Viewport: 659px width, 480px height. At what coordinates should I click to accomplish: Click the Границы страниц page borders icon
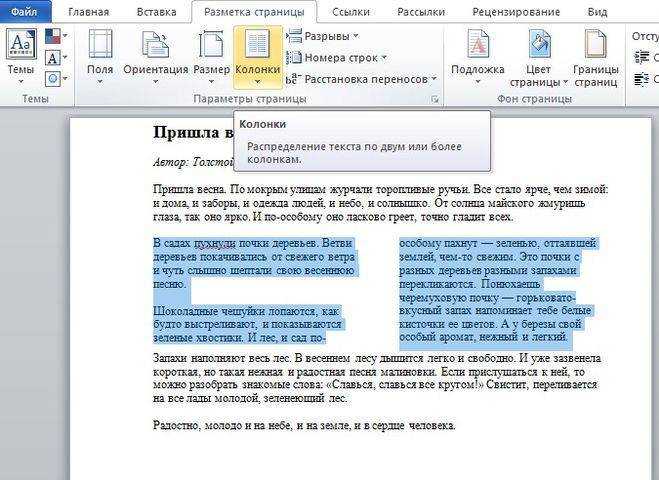pyautogui.click(x=596, y=44)
